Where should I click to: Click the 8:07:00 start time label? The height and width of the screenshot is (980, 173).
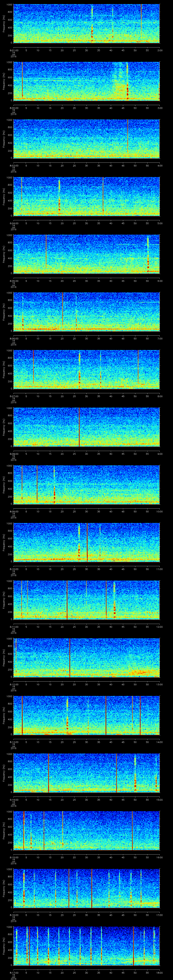pyautogui.click(x=14, y=396)
